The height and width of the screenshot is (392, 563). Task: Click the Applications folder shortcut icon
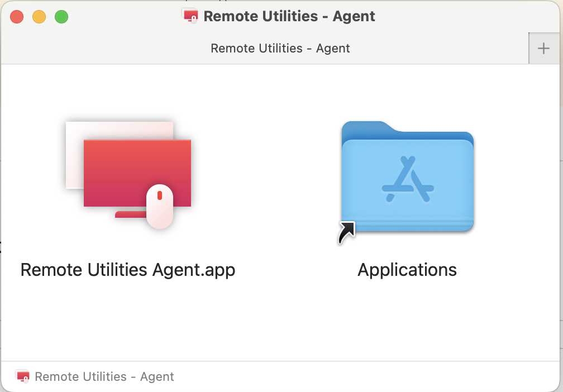[x=407, y=179]
